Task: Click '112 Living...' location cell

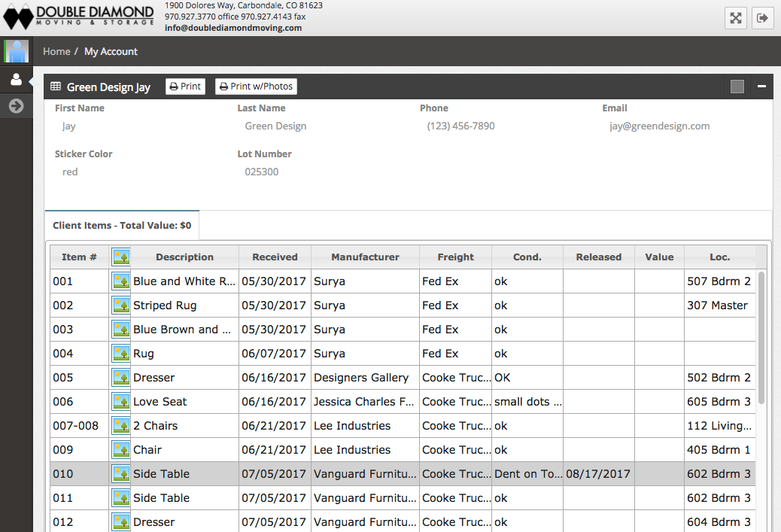Action: tap(720, 426)
